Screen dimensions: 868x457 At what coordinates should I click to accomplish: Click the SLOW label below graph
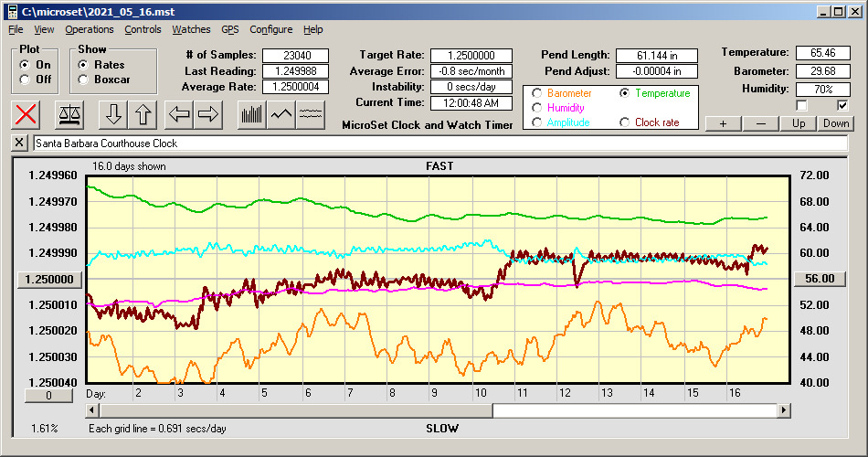pyautogui.click(x=441, y=428)
